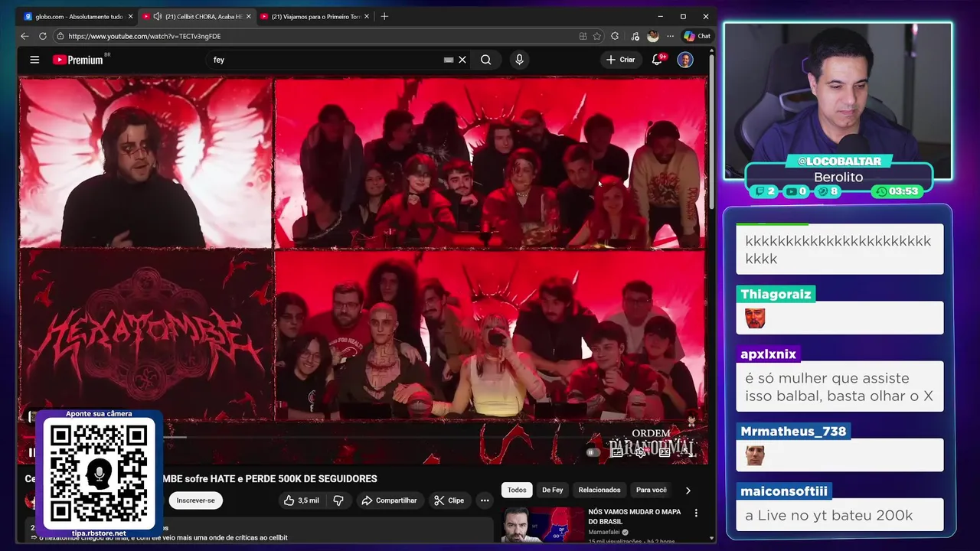Image resolution: width=980 pixels, height=551 pixels.
Task: Switch to Viajamos para o Primeiro tab
Action: 315,16
